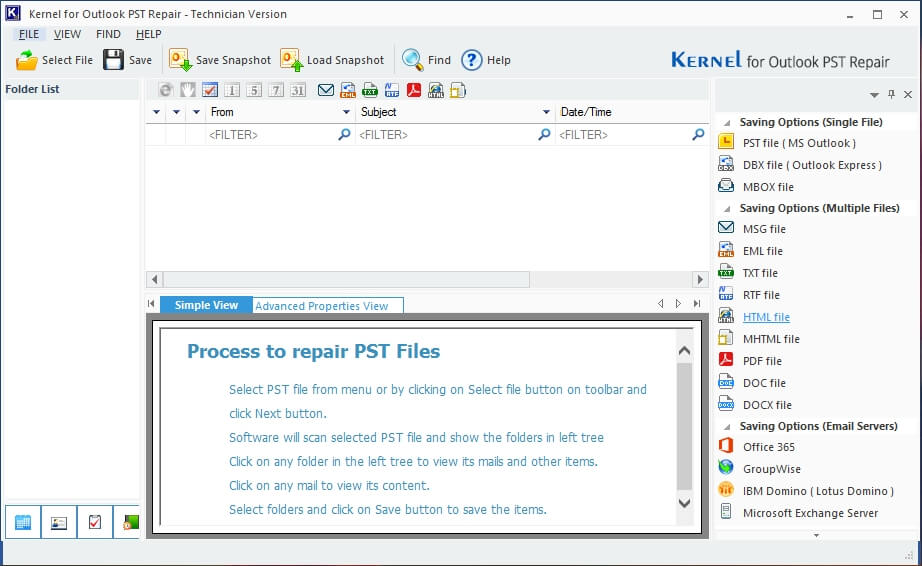
Task: Select DOCX file saving option
Action: click(x=755, y=405)
